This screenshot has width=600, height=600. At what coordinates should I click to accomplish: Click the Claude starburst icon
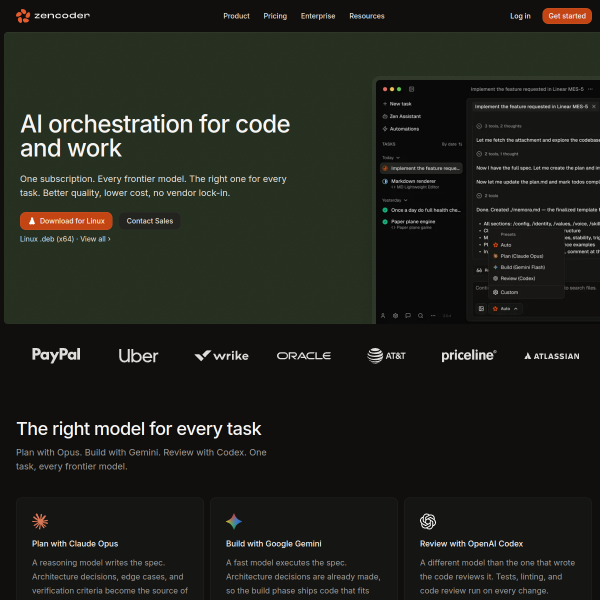point(40,521)
